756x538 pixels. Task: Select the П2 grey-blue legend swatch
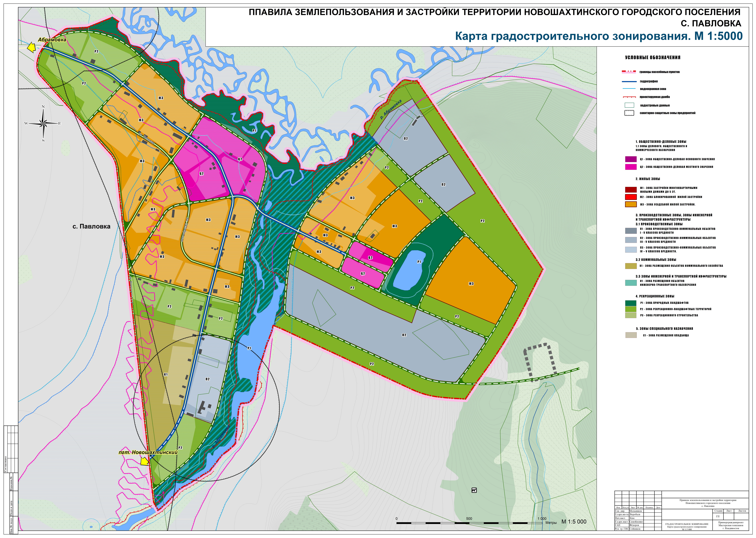click(x=631, y=240)
